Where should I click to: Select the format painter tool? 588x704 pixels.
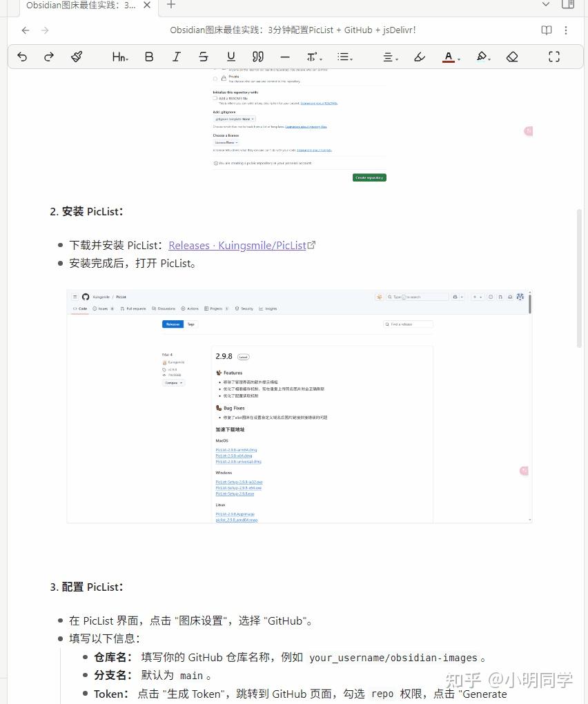tap(76, 57)
